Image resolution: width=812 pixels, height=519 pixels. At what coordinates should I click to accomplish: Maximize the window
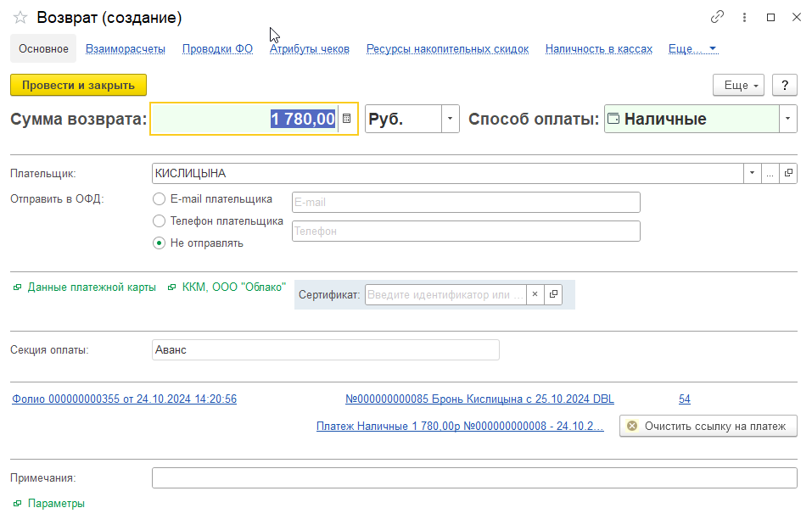pyautogui.click(x=770, y=17)
